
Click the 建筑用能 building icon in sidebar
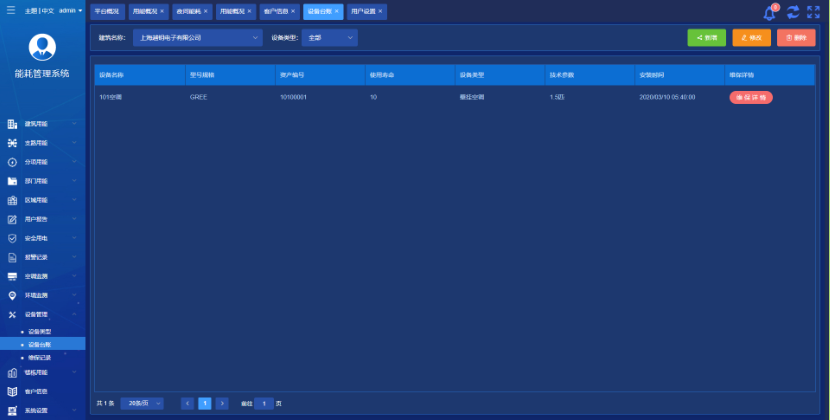(x=13, y=124)
